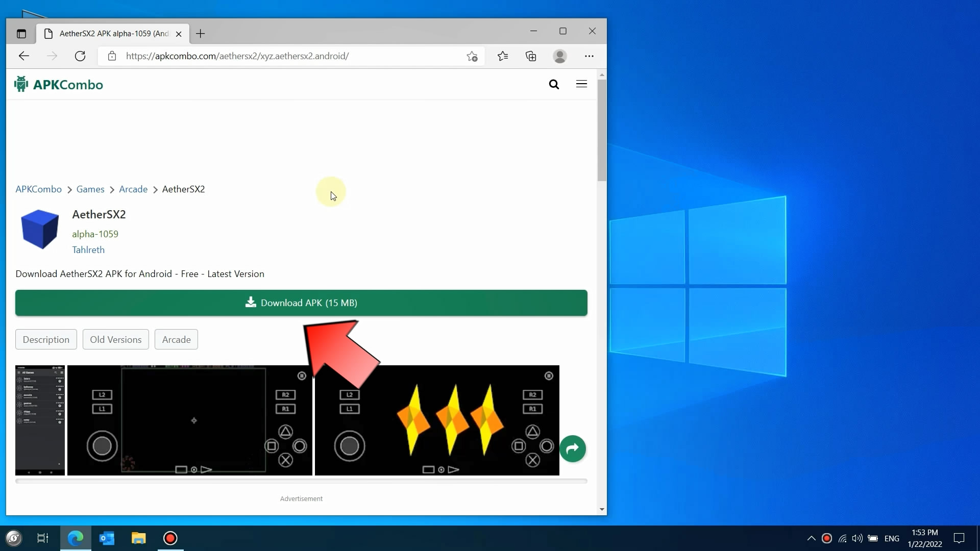Viewport: 980px width, 551px height.
Task: Open the Action Center notifications icon
Action: click(959, 538)
